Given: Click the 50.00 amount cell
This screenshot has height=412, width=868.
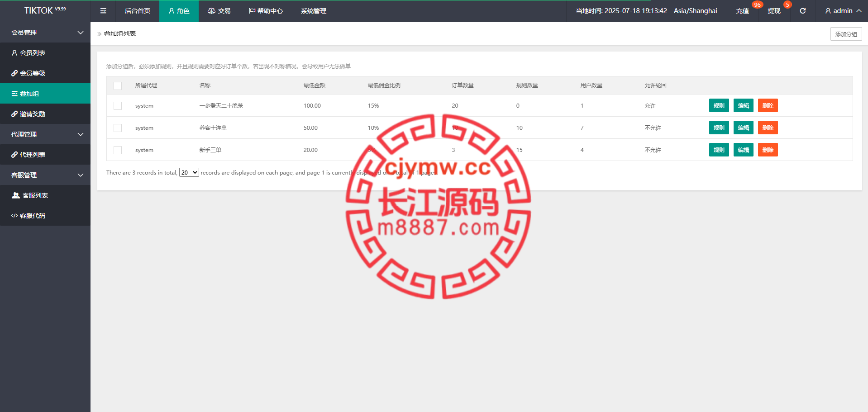Looking at the screenshot, I should point(310,128).
